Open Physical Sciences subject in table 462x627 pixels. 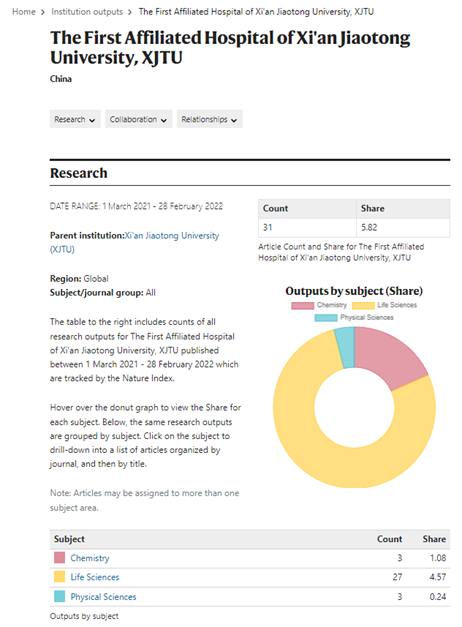(103, 597)
